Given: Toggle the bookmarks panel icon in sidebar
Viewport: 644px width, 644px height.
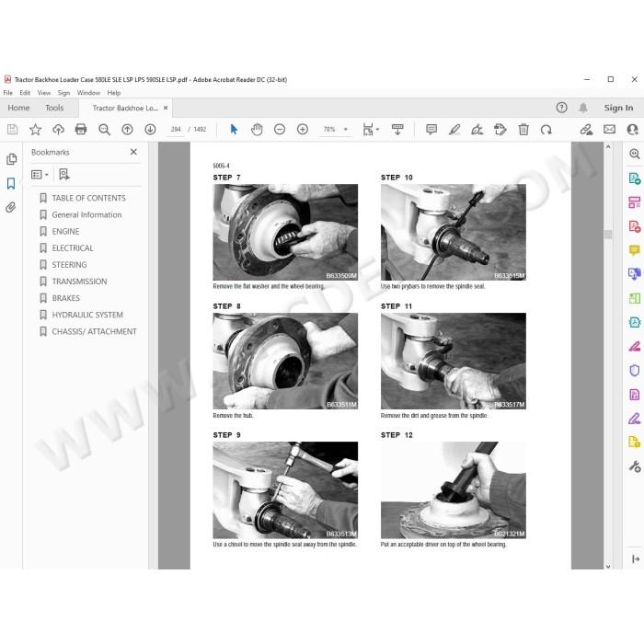Looking at the screenshot, I should tap(11, 183).
